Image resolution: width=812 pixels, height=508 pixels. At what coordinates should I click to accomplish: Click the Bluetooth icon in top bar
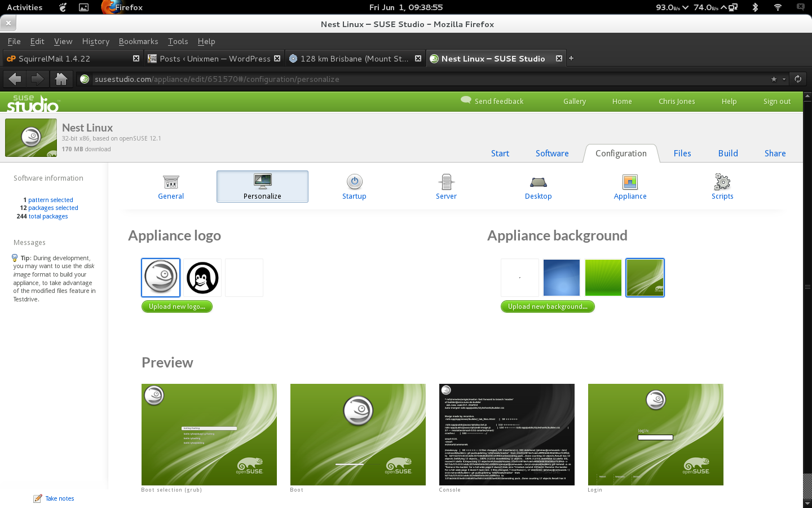click(755, 7)
